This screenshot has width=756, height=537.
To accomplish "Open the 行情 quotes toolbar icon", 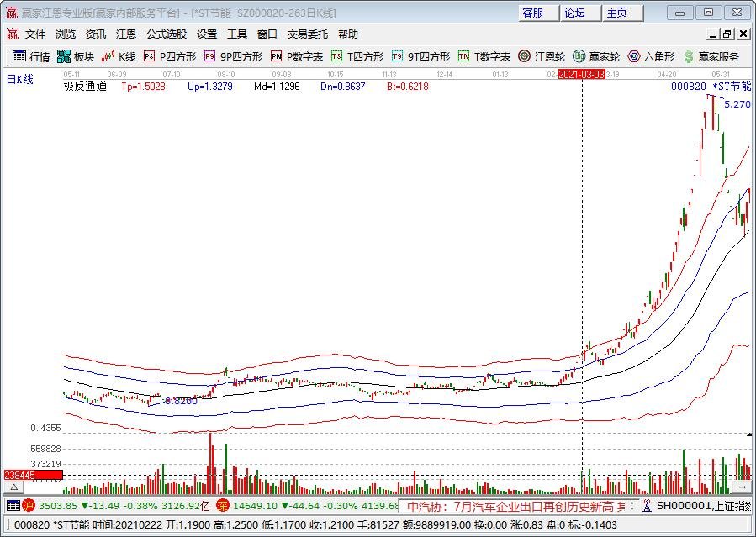I will pyautogui.click(x=31, y=57).
